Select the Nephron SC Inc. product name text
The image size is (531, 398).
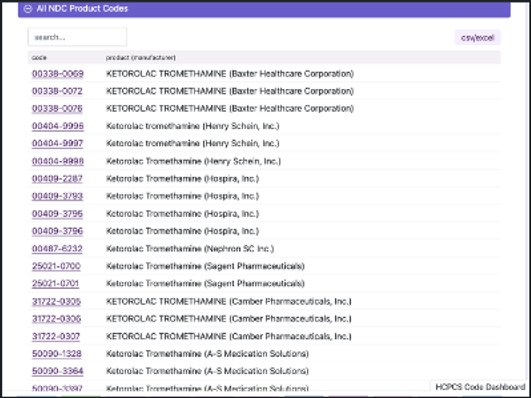click(190, 249)
